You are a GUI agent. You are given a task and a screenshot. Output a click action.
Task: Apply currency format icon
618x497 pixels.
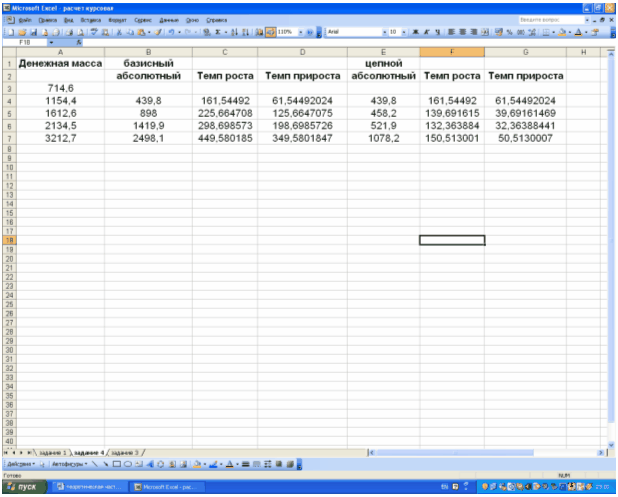coord(499,32)
